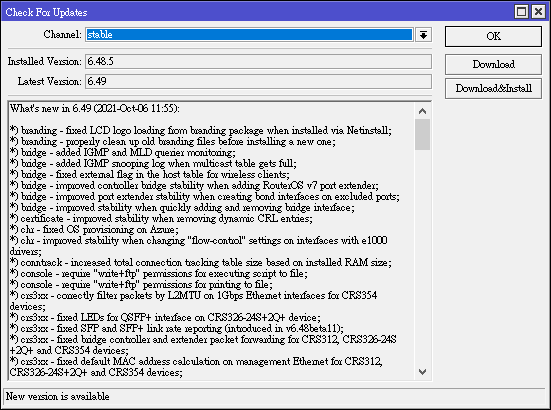This screenshot has width=551, height=410.
Task: Click the crs3xx bridge controller packet forwarding line
Action: coord(203,345)
